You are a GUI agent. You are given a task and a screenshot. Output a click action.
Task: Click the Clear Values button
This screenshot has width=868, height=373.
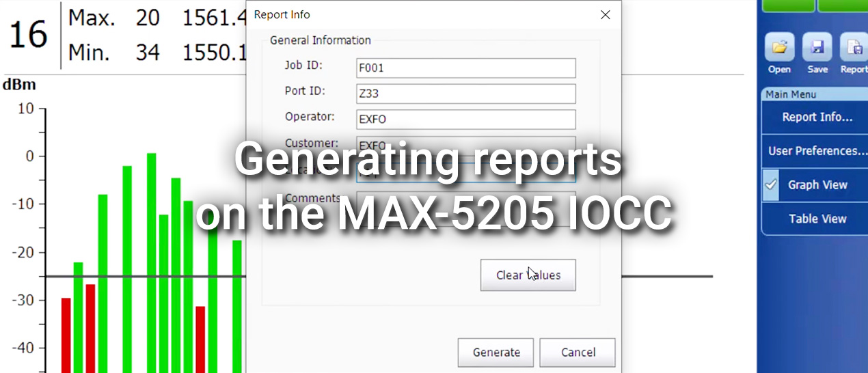click(528, 275)
